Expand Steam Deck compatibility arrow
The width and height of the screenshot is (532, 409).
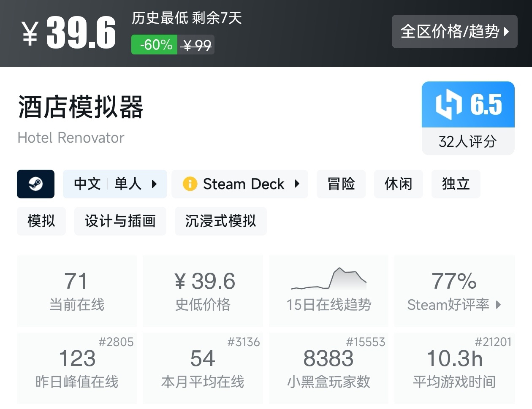(297, 184)
